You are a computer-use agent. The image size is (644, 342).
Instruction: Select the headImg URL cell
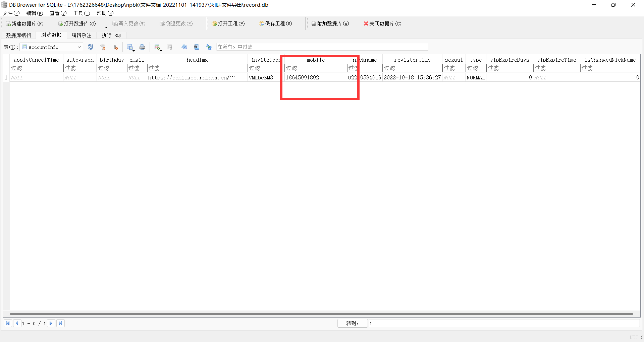(197, 77)
